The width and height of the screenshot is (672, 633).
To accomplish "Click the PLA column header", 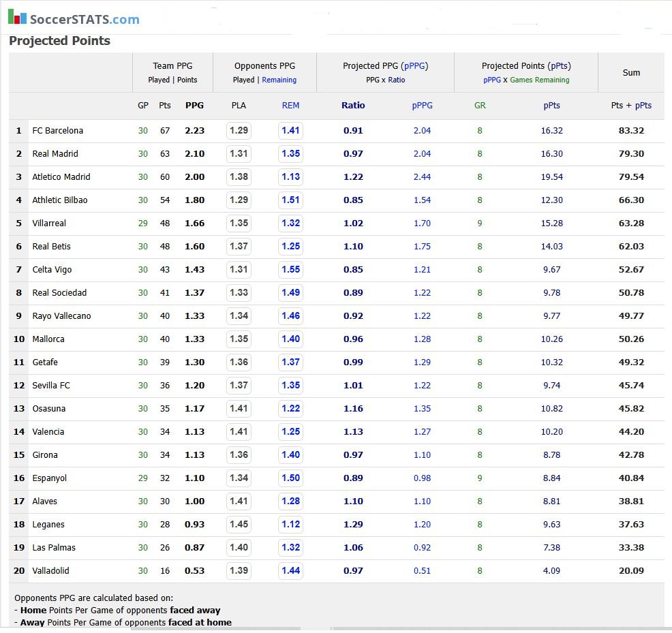I will [239, 106].
